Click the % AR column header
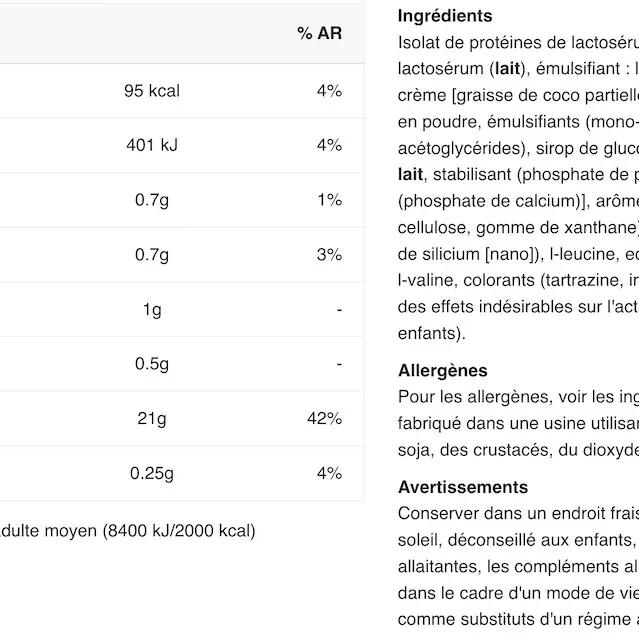 (320, 33)
